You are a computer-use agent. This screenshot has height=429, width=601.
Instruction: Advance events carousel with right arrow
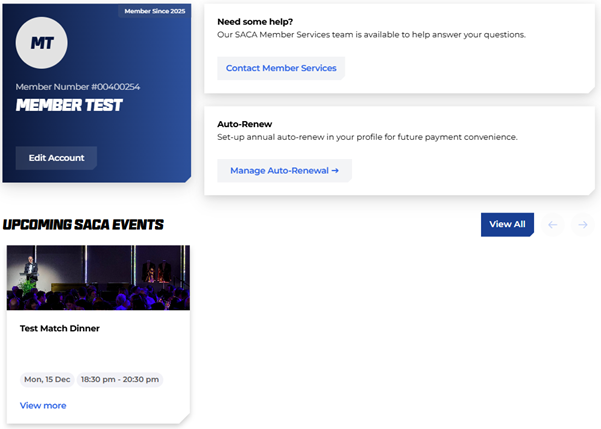582,225
